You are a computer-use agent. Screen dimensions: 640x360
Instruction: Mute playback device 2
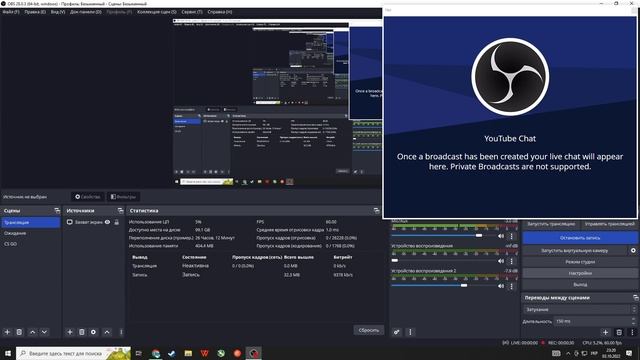coord(501,286)
